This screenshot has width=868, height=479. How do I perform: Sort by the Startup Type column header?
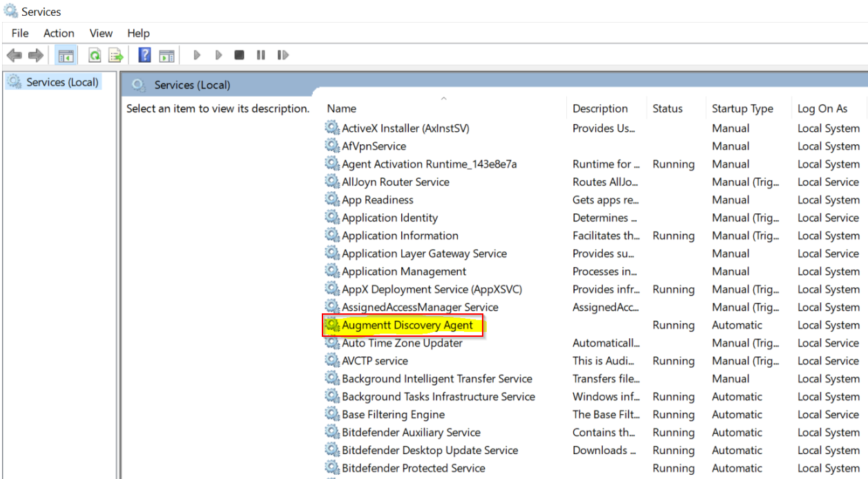pos(742,108)
